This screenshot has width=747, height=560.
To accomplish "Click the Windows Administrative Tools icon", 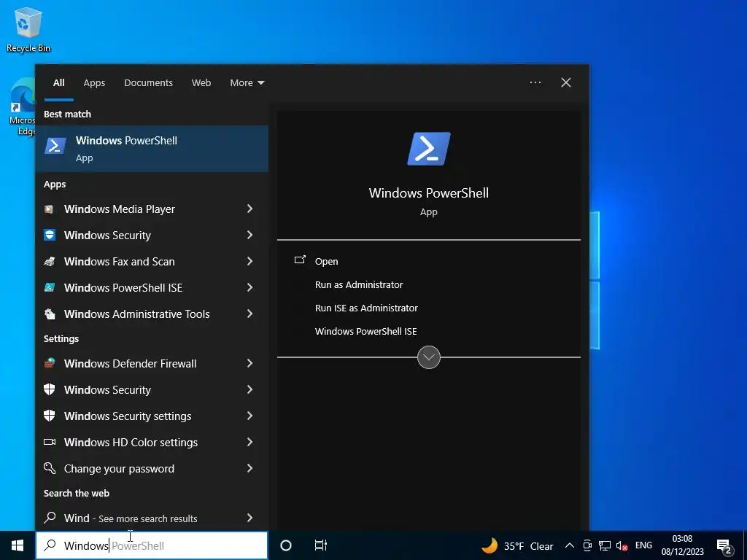I will pos(50,314).
